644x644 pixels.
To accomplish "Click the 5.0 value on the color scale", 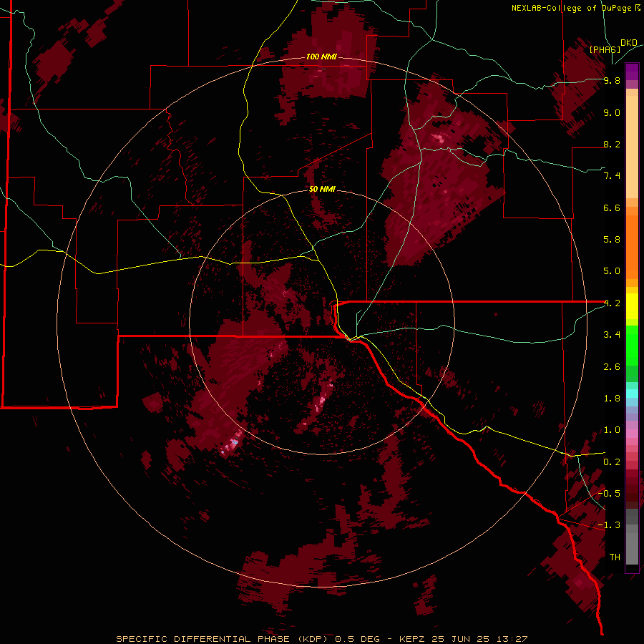I will click(612, 271).
